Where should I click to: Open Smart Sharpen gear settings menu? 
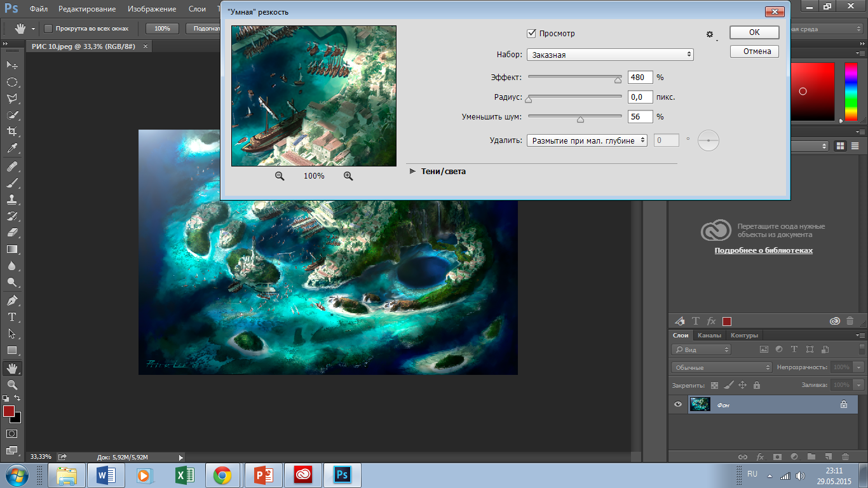pyautogui.click(x=711, y=34)
